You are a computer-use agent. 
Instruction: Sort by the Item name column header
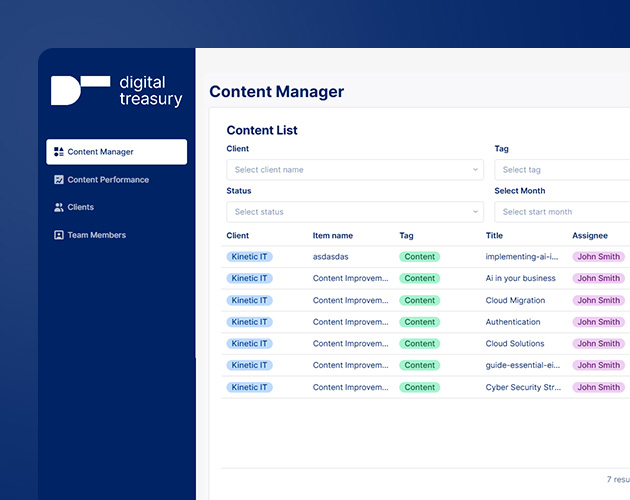[x=333, y=236]
